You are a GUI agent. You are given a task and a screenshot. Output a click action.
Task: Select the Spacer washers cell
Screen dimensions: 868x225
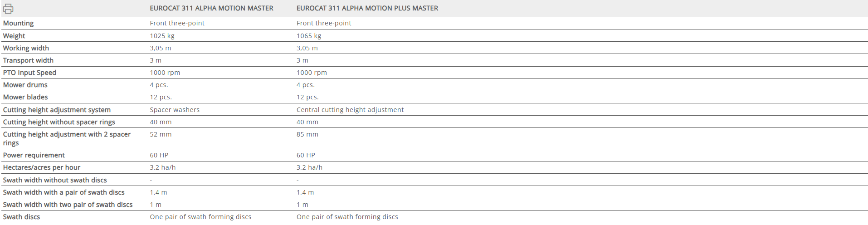(x=175, y=110)
